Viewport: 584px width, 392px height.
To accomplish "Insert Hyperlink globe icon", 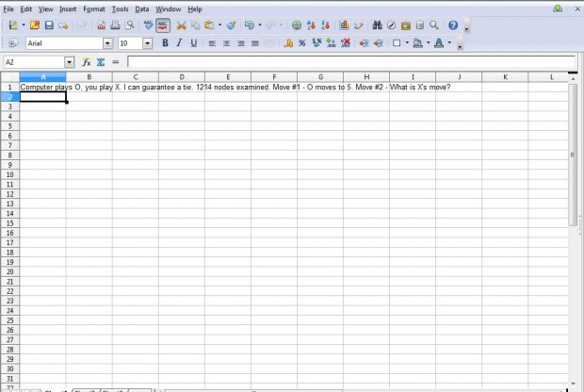I will (x=297, y=25).
